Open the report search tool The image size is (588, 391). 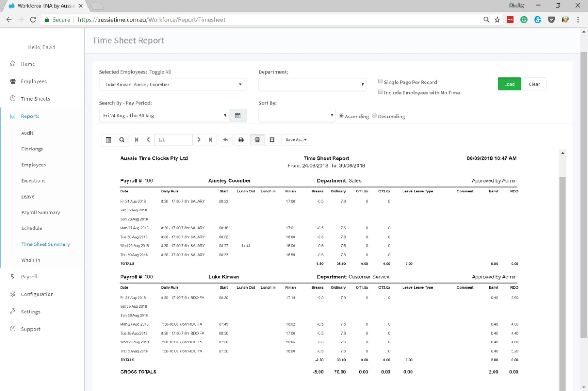(122, 139)
